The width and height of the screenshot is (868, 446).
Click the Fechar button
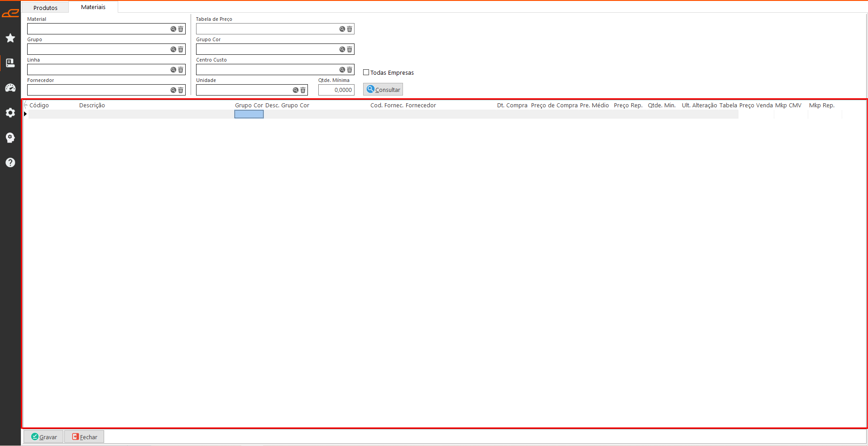point(84,437)
